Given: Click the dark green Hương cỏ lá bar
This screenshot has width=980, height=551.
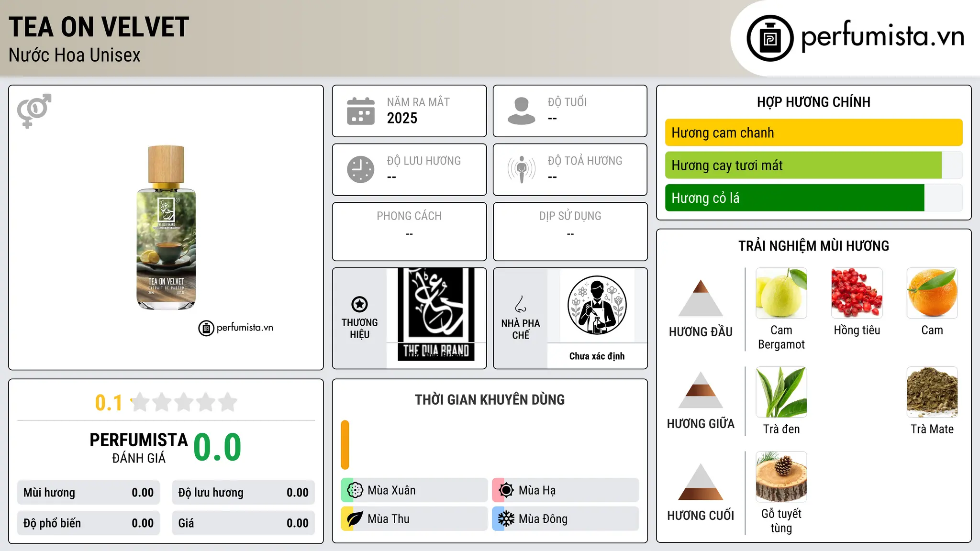Looking at the screenshot, I should (x=795, y=198).
